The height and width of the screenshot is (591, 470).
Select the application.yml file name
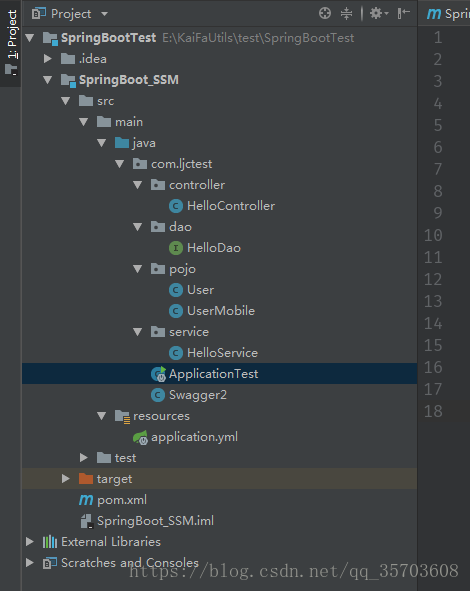(194, 437)
